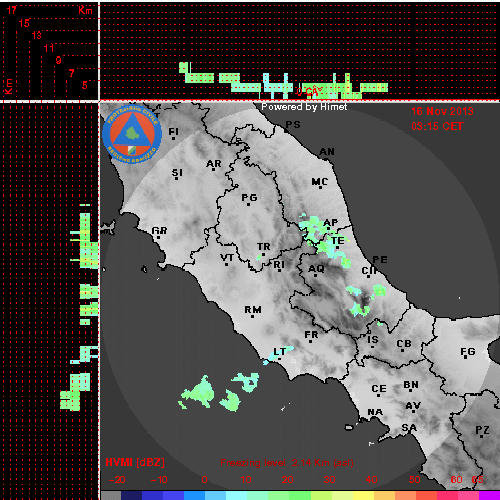Image resolution: width=500 pixels, height=500 pixels.
Task: Click the Powered by Himet text
Action: point(304,107)
